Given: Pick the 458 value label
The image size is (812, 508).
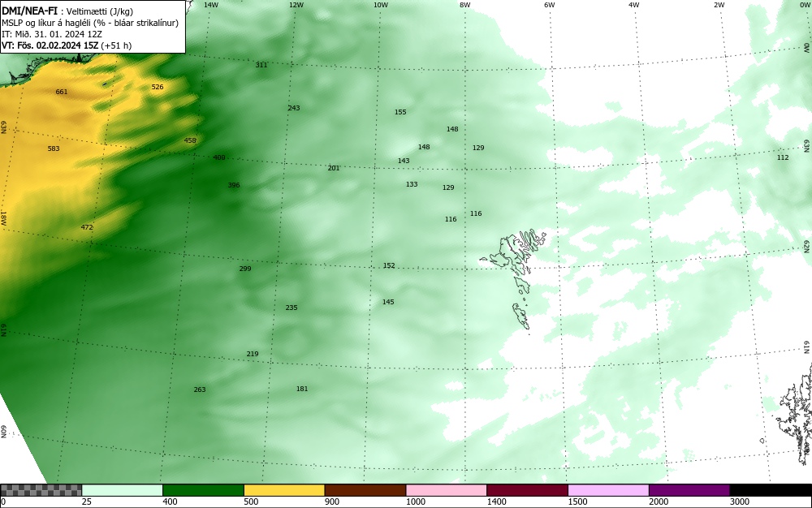Looking at the screenshot, I should pos(190,140).
